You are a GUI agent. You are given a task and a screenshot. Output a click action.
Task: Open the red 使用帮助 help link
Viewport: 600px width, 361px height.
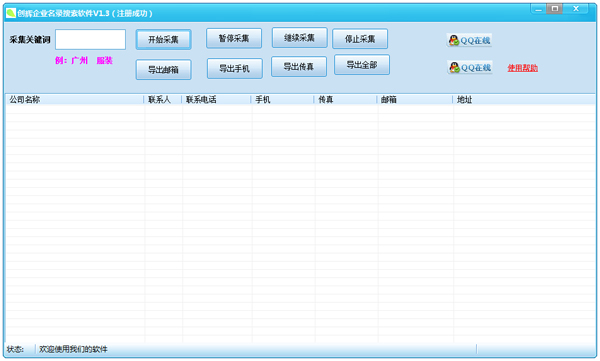(x=522, y=68)
